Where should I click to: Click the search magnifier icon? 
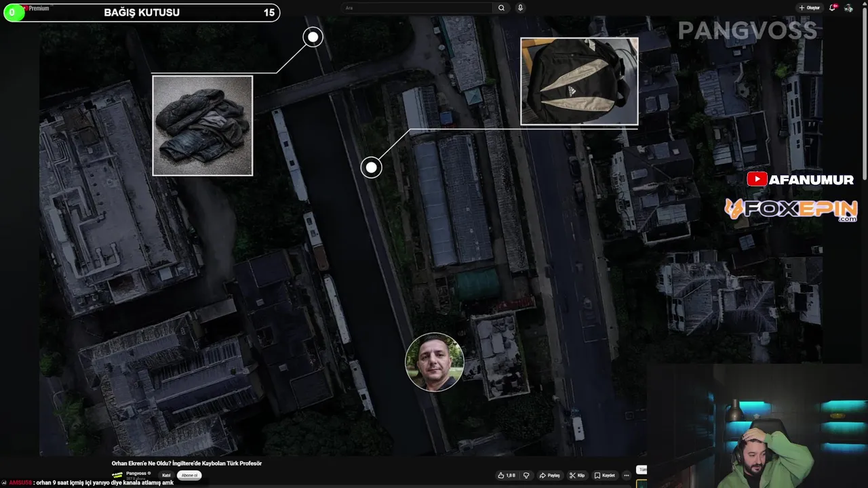pyautogui.click(x=501, y=8)
